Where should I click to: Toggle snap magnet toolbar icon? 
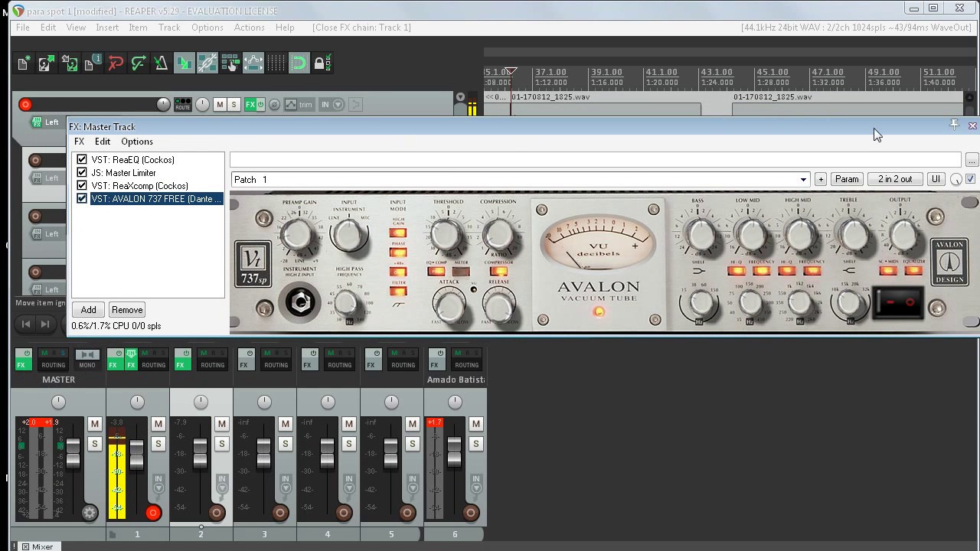point(299,64)
